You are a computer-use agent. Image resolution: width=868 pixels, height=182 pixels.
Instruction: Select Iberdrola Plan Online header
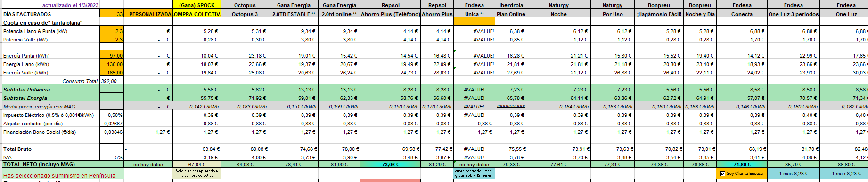coord(511,14)
